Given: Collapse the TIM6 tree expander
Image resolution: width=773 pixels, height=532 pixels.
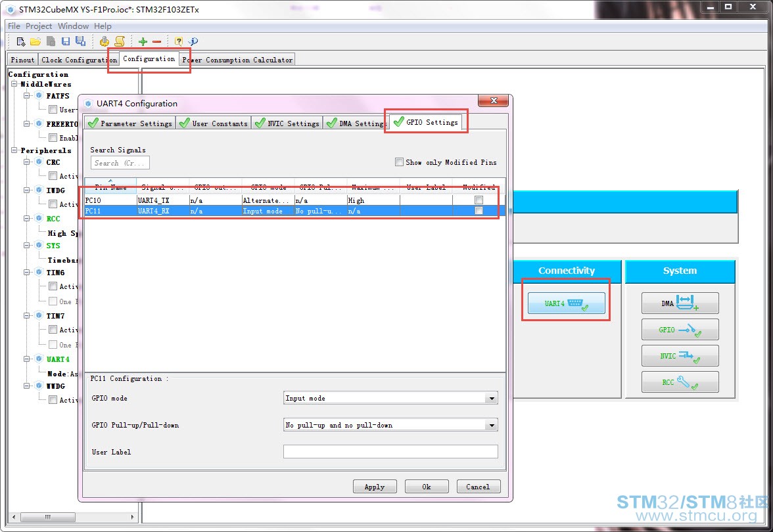Looking at the screenshot, I should (x=26, y=273).
